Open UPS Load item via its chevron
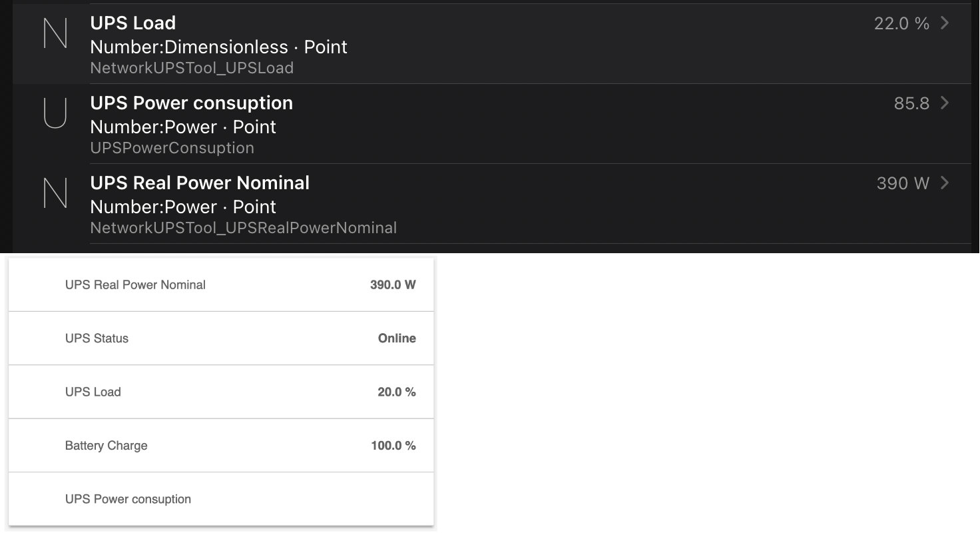 point(945,23)
